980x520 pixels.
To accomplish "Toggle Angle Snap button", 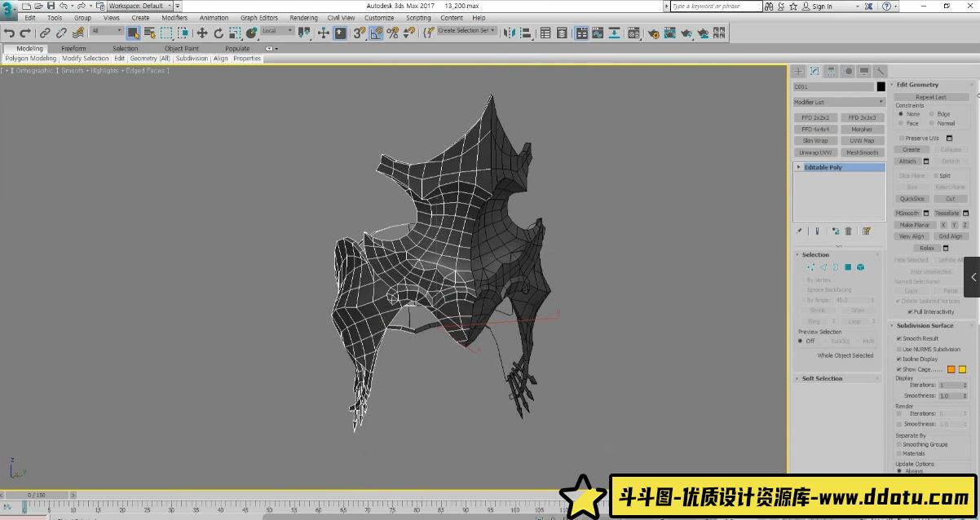I will pos(376,33).
